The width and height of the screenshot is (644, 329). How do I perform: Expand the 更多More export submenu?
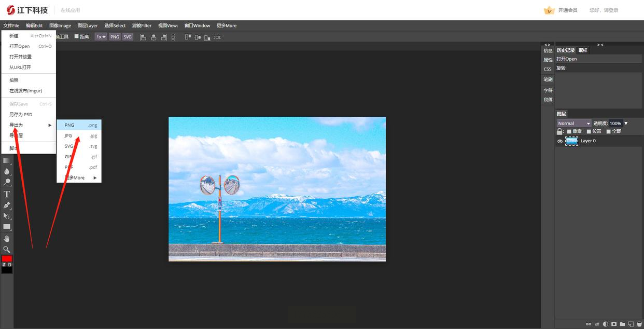(79, 177)
